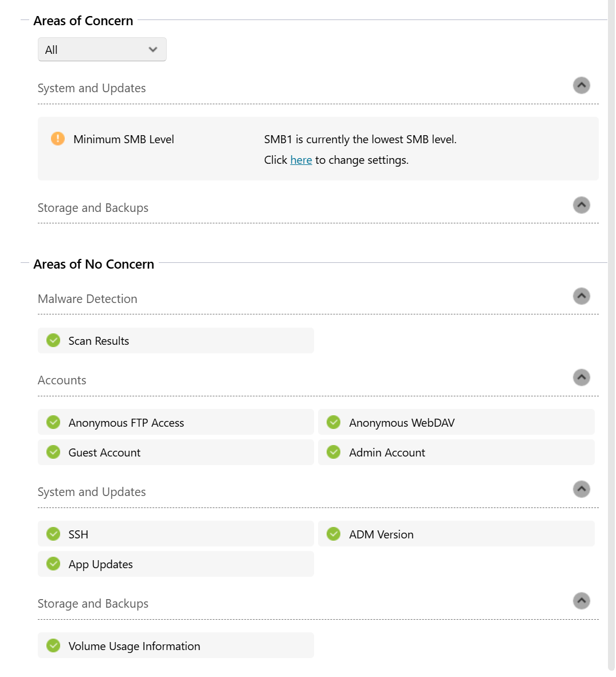Click the green check icon for ADM Version
The width and height of the screenshot is (616, 677).
coord(333,534)
